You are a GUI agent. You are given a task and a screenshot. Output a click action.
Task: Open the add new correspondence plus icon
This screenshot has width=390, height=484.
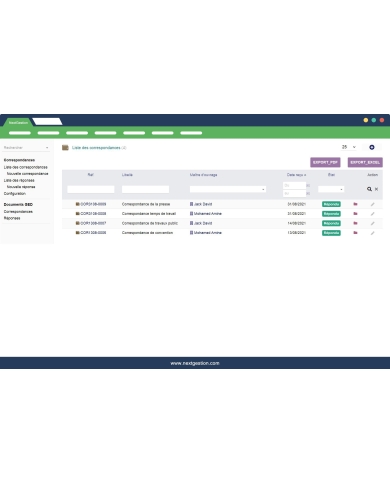tap(372, 147)
